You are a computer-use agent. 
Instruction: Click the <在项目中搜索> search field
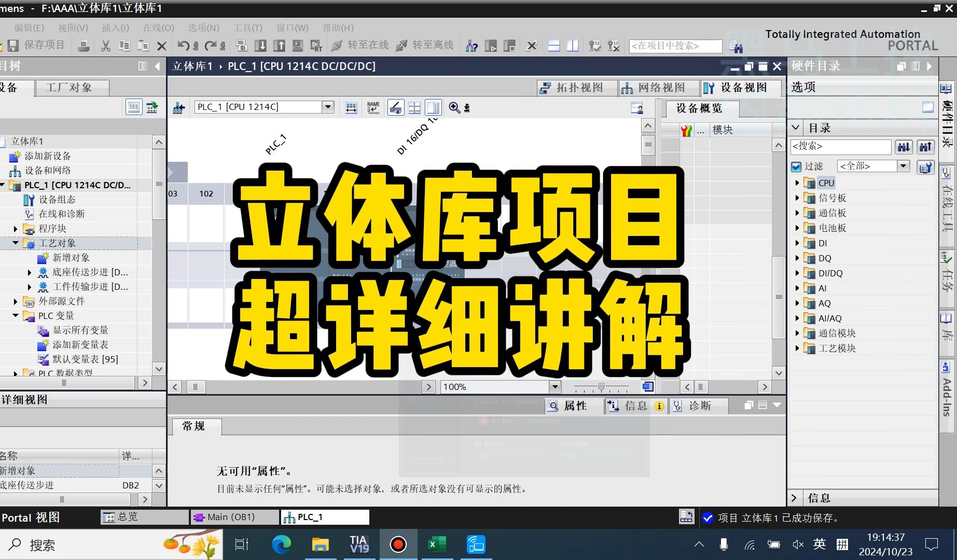(x=675, y=46)
